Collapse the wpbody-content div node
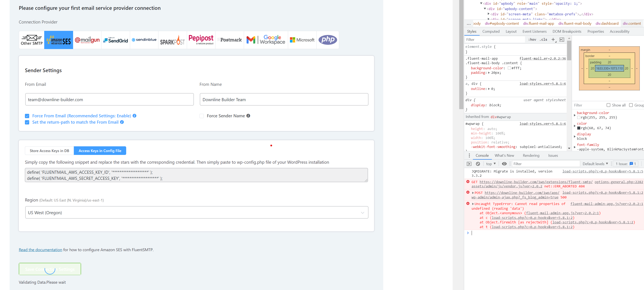Viewport: 644px width, 290px height. 485,9
